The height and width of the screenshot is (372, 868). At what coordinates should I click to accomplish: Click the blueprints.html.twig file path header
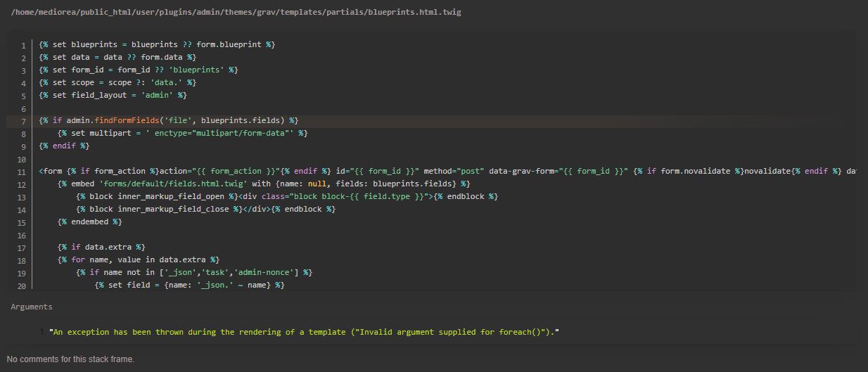point(236,13)
